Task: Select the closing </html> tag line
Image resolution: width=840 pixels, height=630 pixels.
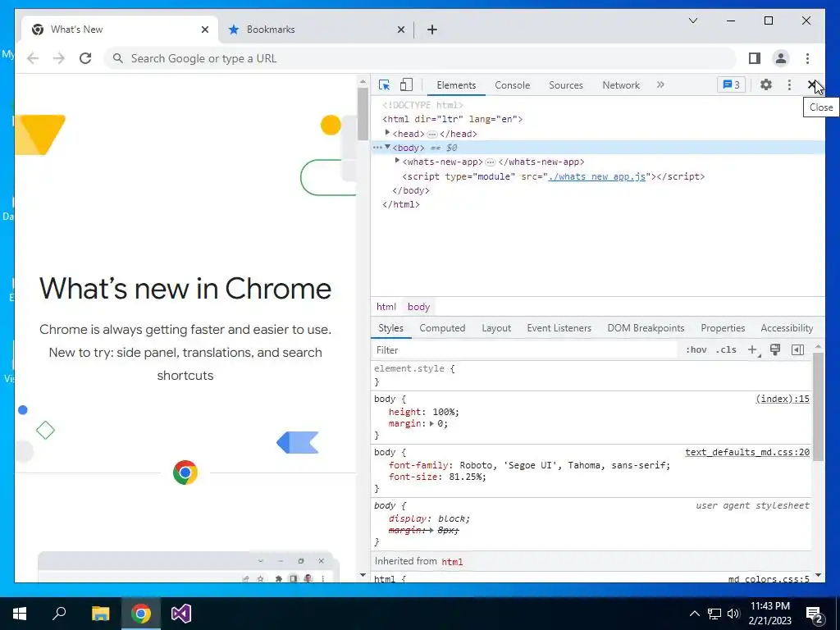Action: [400, 204]
